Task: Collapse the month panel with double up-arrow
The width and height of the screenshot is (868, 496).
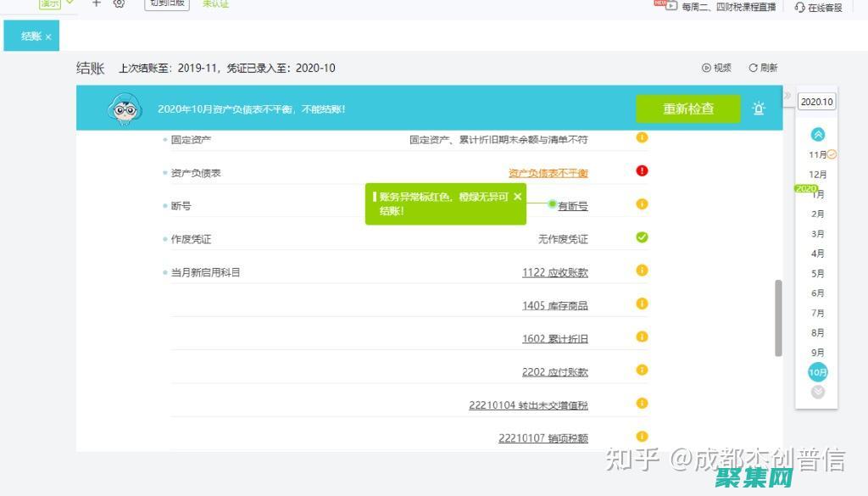Action: 816,133
